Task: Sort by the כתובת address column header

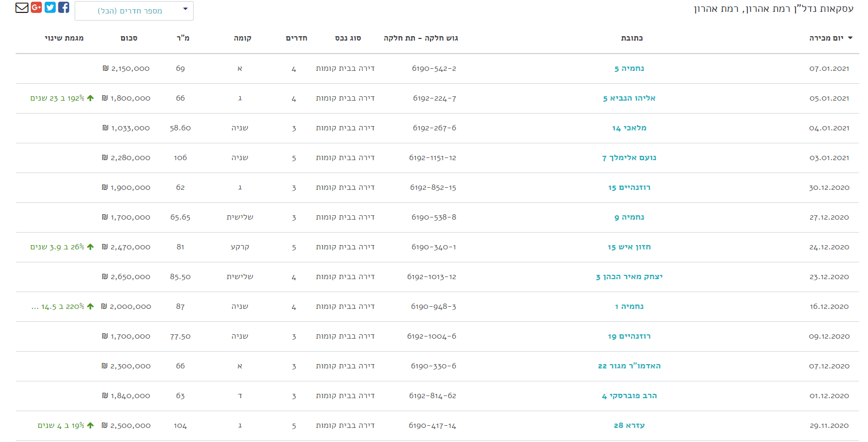Action: point(632,38)
